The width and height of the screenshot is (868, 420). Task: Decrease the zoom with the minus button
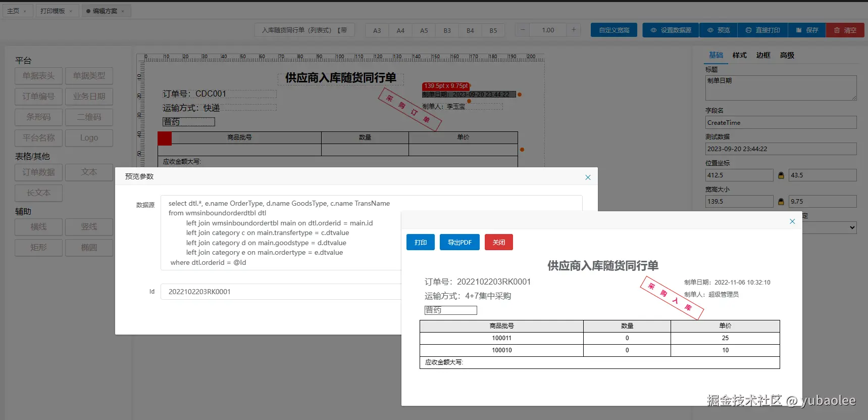point(523,30)
